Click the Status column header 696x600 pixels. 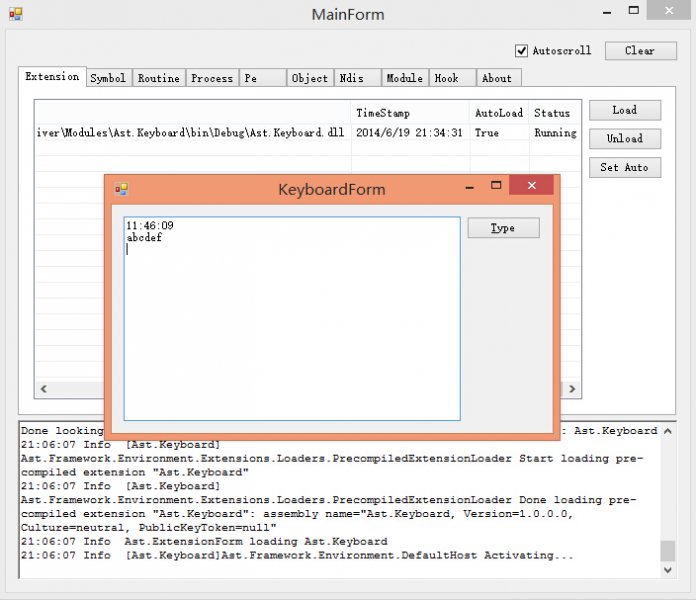pos(555,113)
